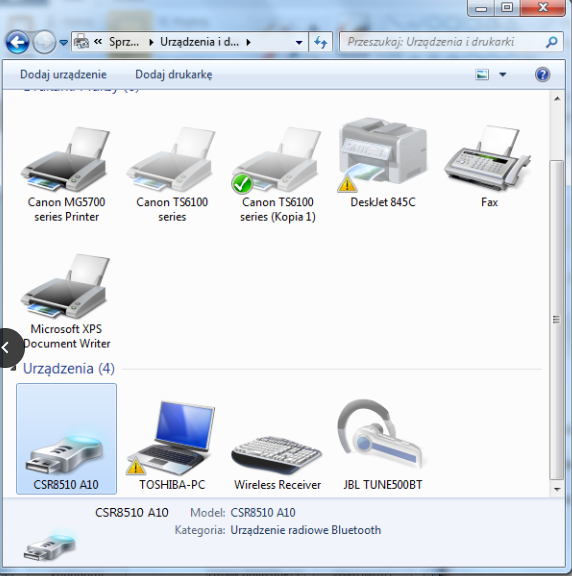The width and height of the screenshot is (572, 576).
Task: Click Dodaj drukarkę in the toolbar
Action: coord(174,75)
